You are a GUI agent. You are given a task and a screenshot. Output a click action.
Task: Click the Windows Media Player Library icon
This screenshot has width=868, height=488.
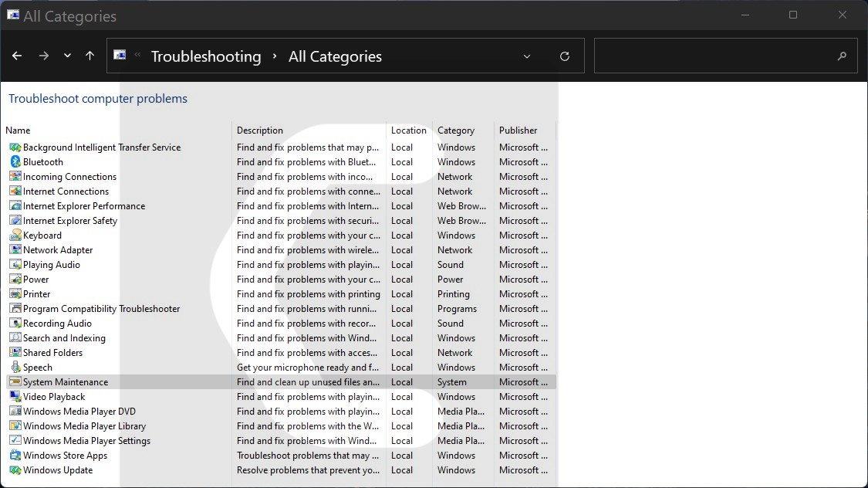coord(15,426)
